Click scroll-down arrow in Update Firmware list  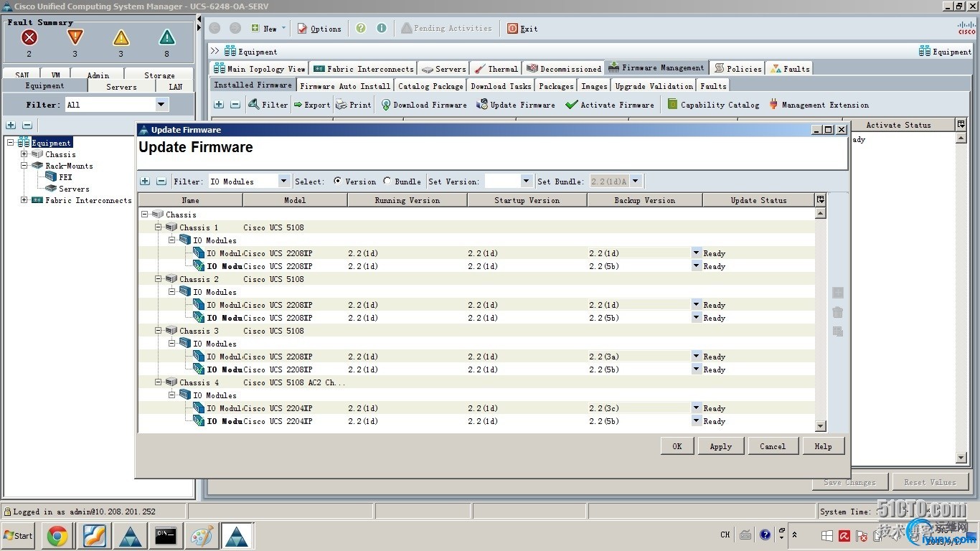821,426
